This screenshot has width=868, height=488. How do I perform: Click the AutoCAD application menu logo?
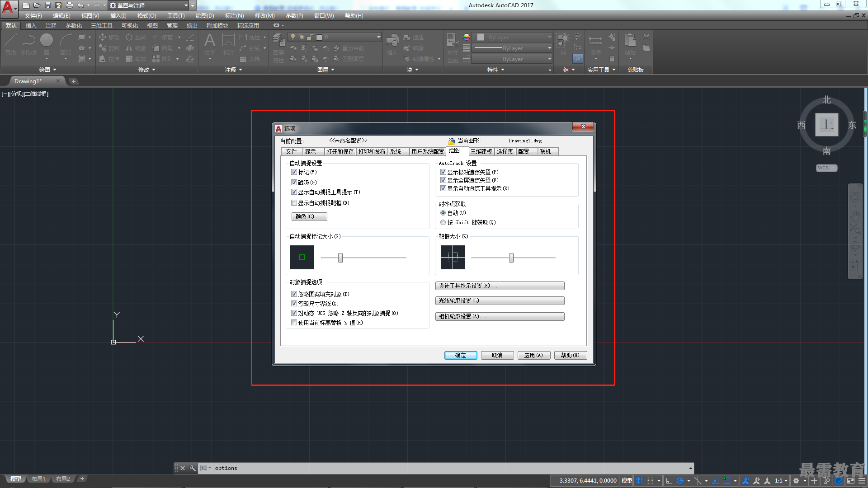pyautogui.click(x=8, y=7)
